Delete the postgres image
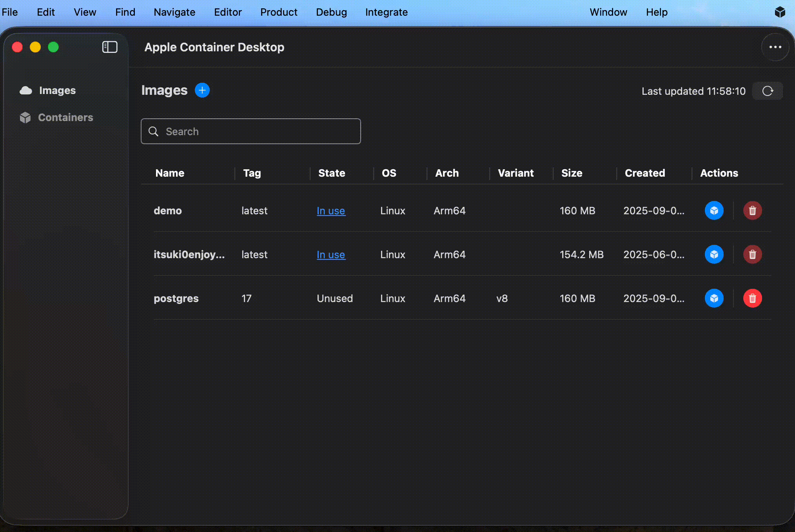 [752, 299]
